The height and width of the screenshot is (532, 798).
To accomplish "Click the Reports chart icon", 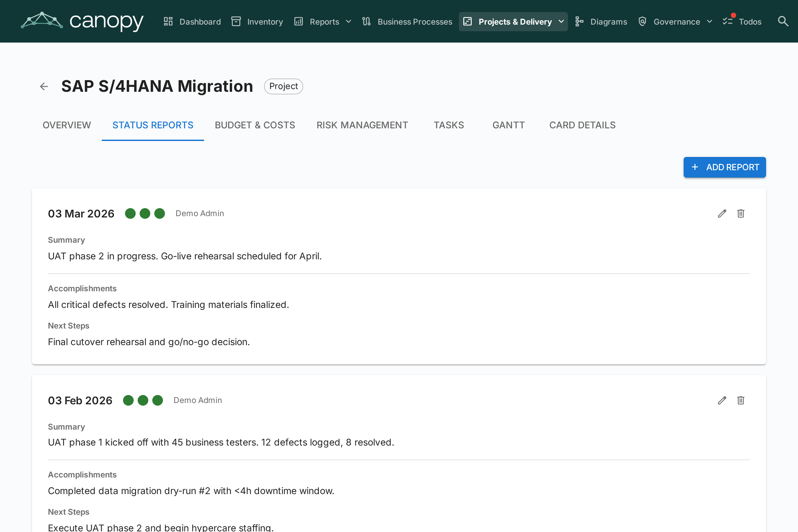I will tap(299, 21).
